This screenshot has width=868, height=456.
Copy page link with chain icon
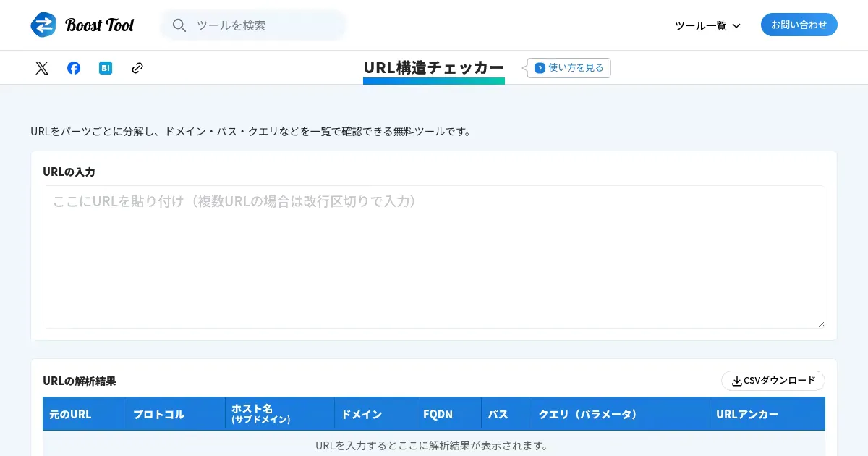pos(137,68)
